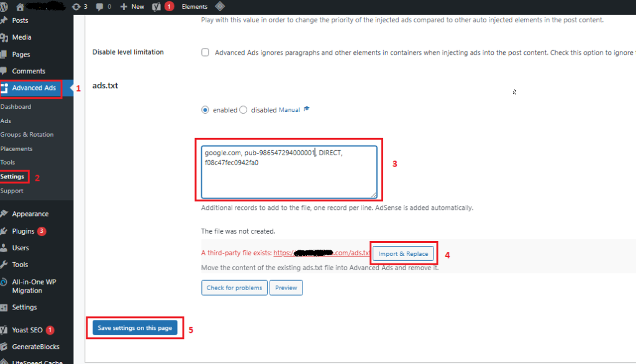Click the Check for problems button
Viewport: 636px width, 364px height.
coord(234,288)
